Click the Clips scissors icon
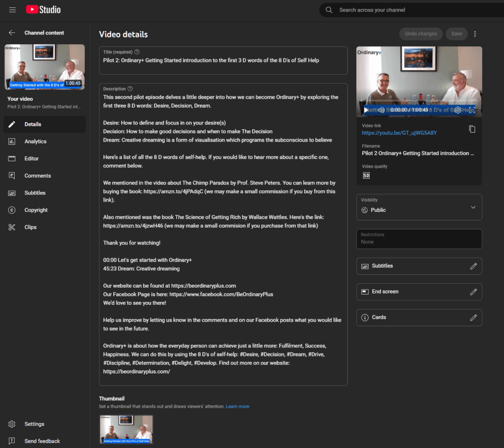The height and width of the screenshot is (448, 504). click(x=12, y=227)
